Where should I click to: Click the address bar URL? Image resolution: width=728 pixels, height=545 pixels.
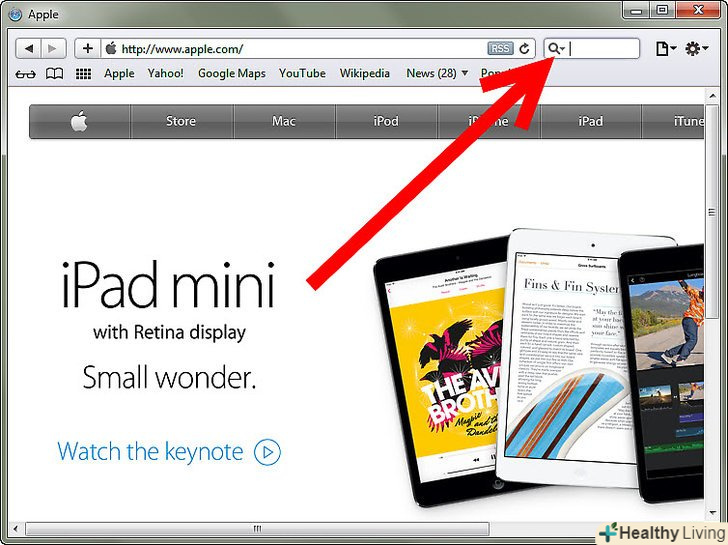point(182,49)
